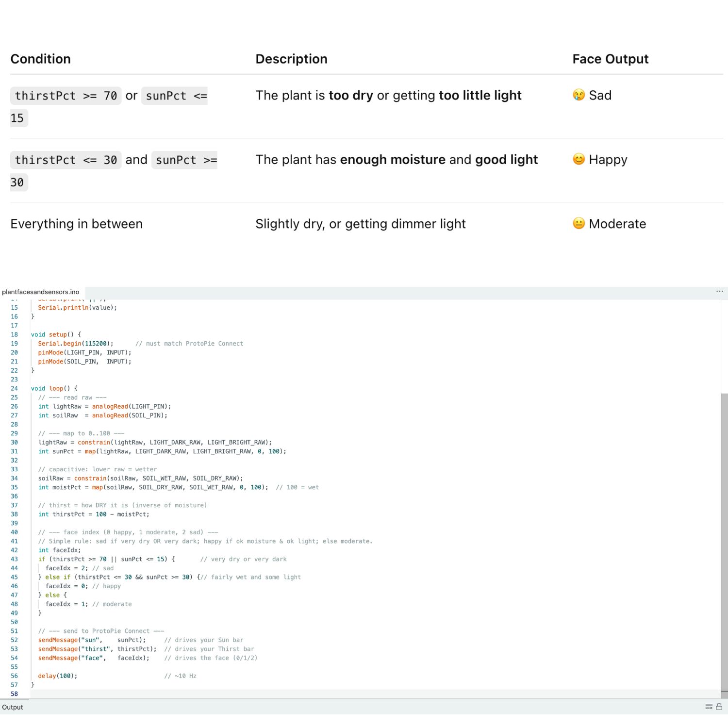728x728 pixels.
Task: Toggle the output scroll lock icon
Action: coord(719,707)
